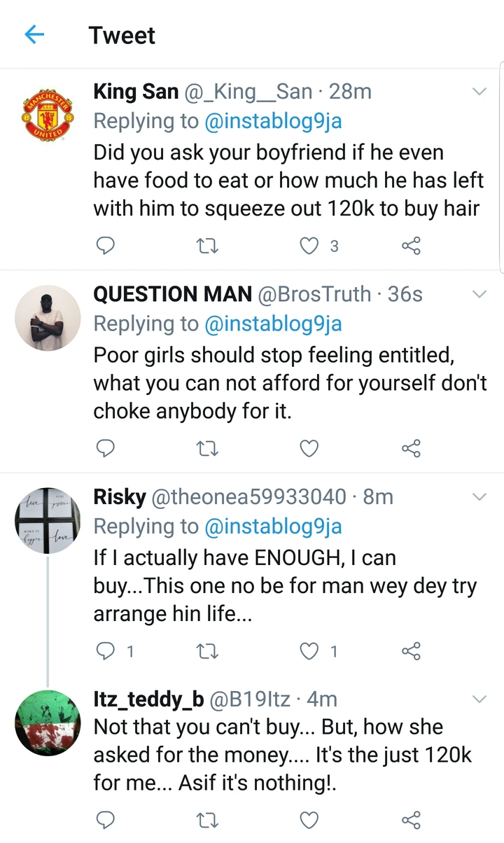Share Itz_teddy_b's tweet

411,820
